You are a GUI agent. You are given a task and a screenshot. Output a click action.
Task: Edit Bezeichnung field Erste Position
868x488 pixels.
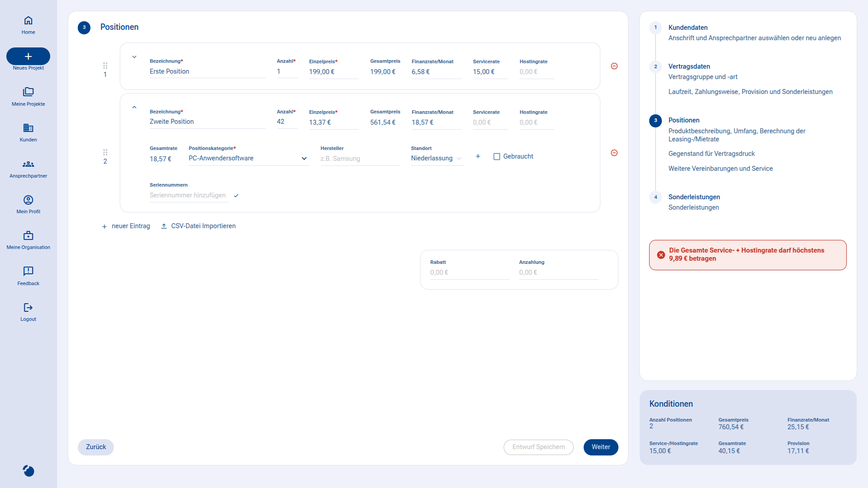coord(207,71)
